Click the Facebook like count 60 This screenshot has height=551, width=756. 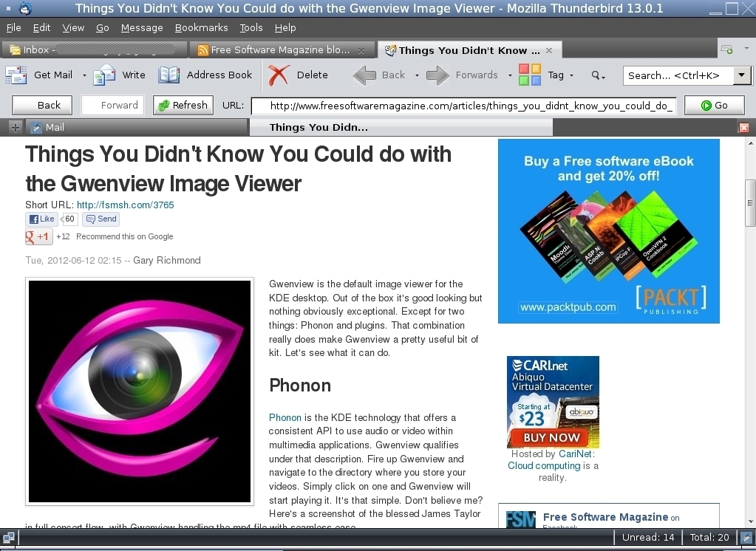(x=69, y=219)
